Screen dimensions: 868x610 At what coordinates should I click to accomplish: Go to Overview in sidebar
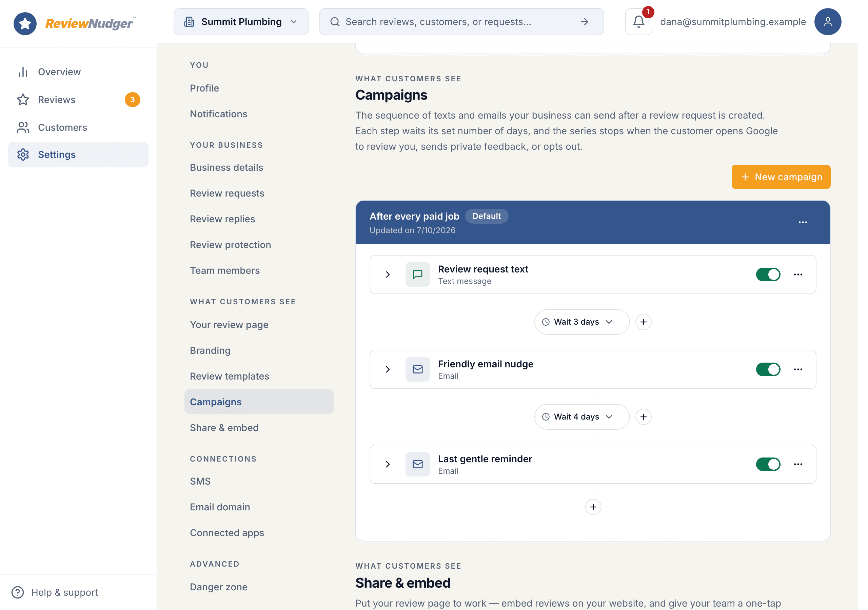(79, 73)
